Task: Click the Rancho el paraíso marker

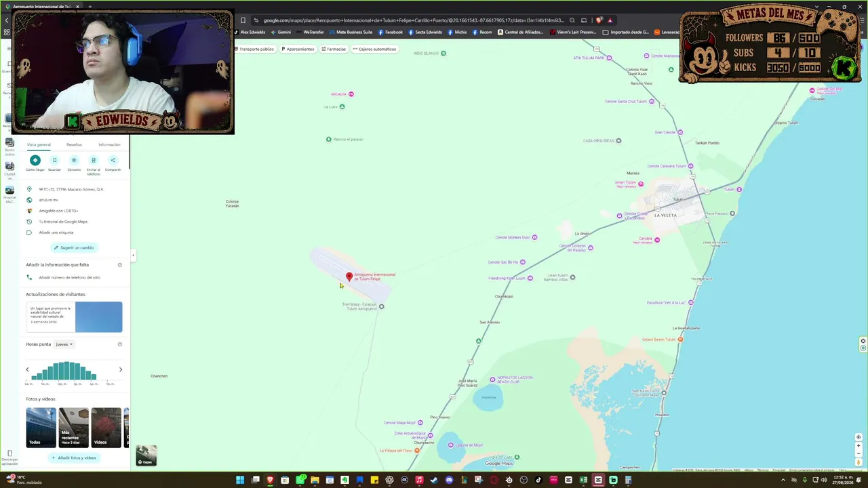Action: [x=329, y=139]
